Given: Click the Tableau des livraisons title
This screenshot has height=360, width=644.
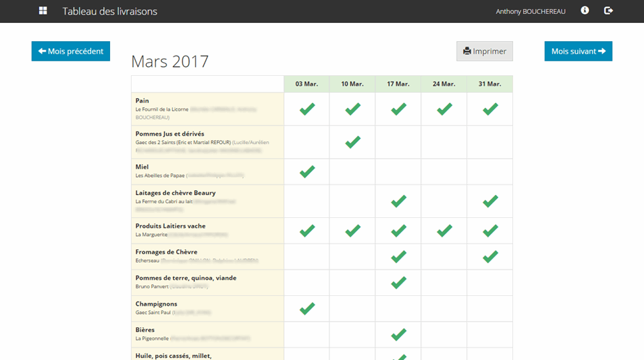Looking at the screenshot, I should (110, 12).
